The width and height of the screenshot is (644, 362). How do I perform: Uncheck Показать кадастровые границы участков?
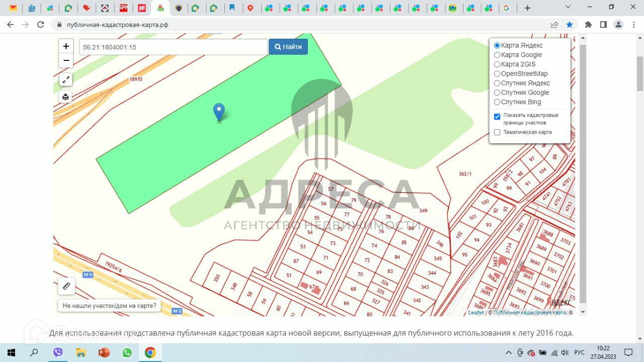click(497, 116)
